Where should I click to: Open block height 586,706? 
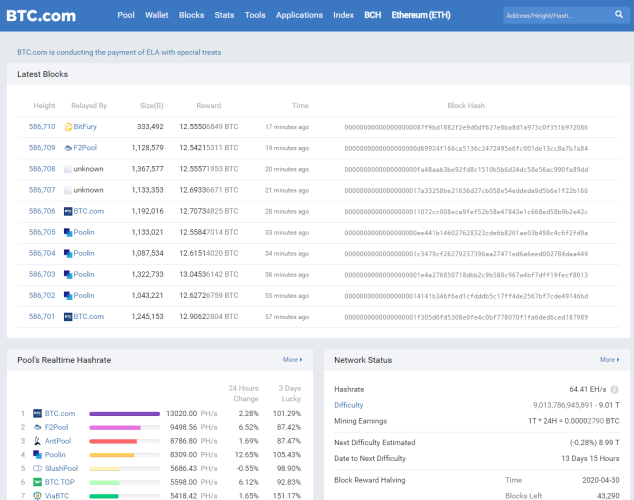point(42,211)
